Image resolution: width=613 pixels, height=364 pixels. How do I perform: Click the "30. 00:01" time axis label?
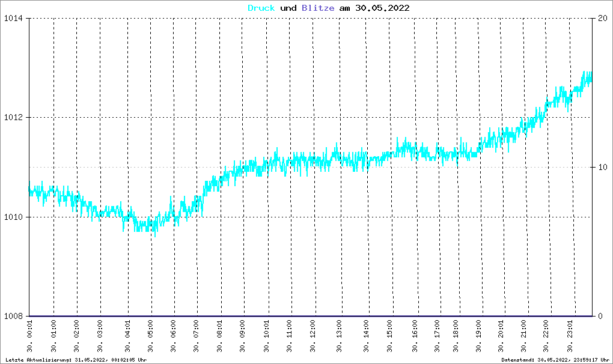[30, 336]
